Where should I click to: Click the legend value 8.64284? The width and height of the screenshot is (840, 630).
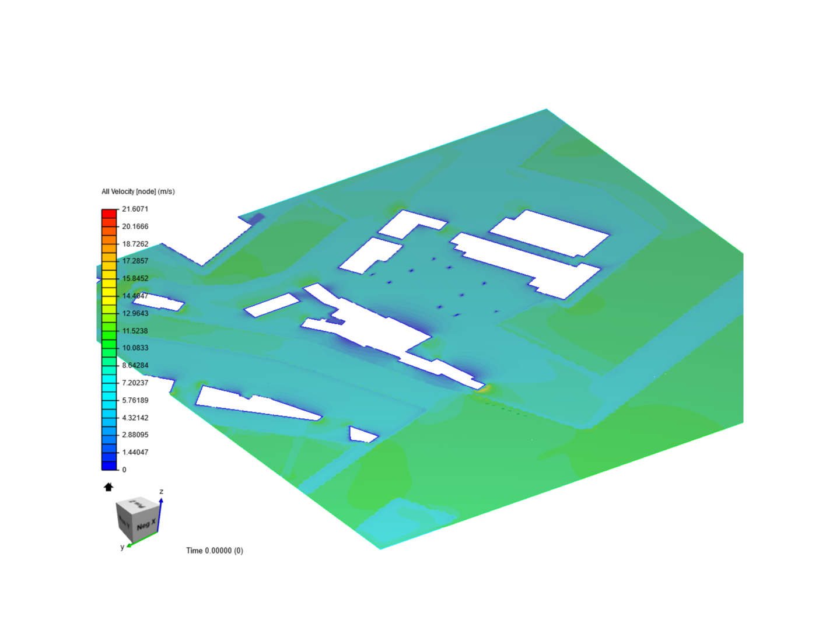pyautogui.click(x=135, y=365)
